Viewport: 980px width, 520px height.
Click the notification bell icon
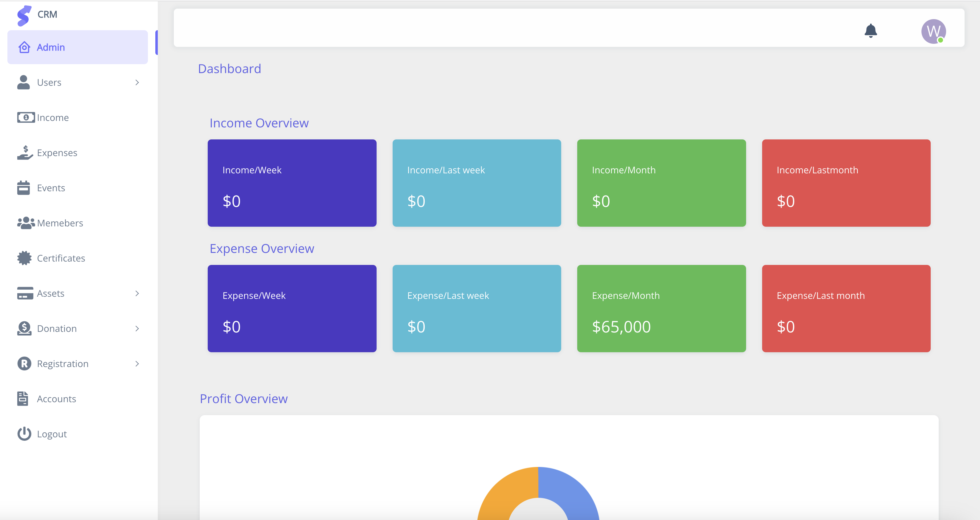pos(870,31)
